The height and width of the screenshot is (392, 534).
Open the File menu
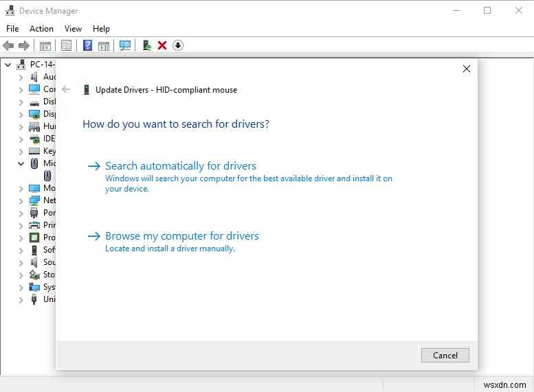point(12,29)
